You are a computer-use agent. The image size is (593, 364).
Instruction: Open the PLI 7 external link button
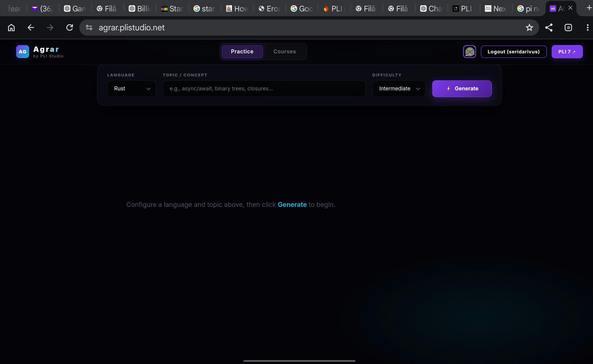(x=567, y=52)
